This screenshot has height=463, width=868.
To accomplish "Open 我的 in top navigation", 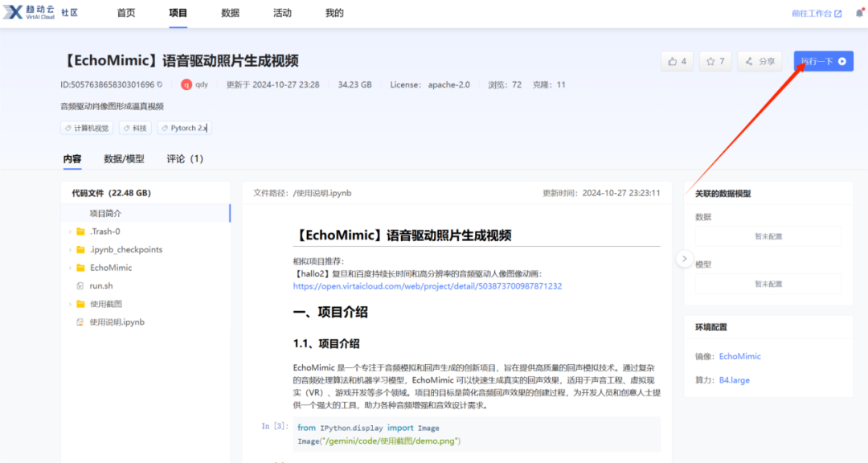I will click(334, 13).
